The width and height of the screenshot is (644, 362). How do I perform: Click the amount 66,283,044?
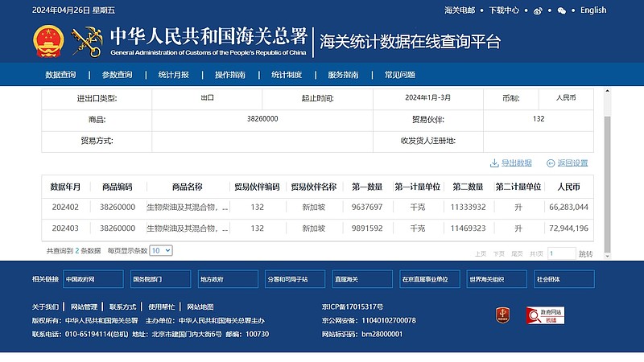pyautogui.click(x=569, y=208)
